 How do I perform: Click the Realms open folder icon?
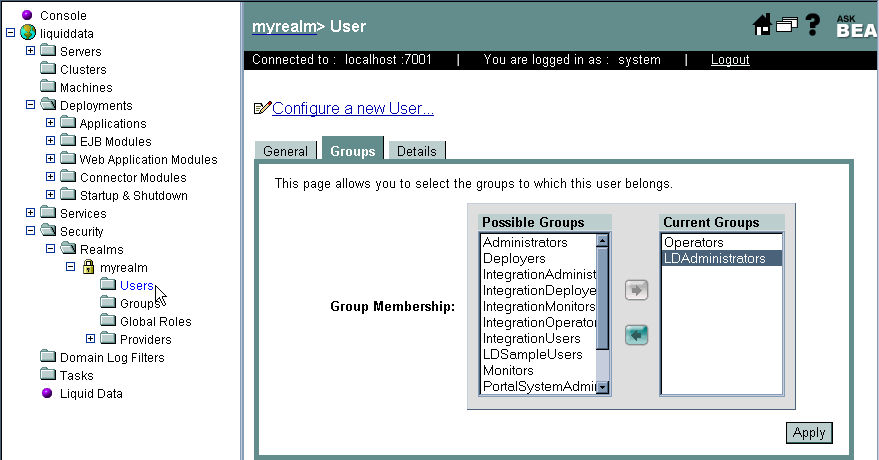tap(68, 248)
